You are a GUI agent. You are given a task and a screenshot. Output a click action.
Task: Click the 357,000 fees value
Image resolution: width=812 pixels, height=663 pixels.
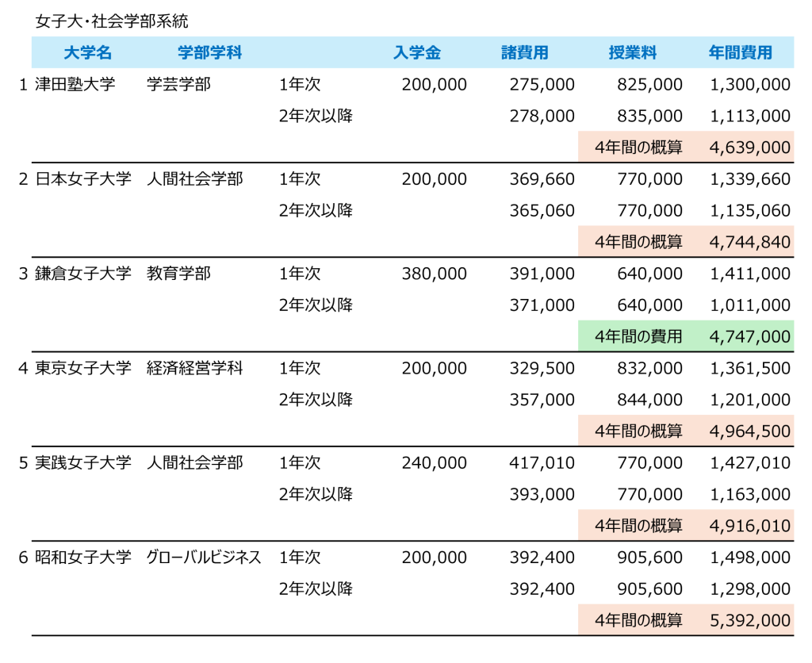pyautogui.click(x=542, y=400)
